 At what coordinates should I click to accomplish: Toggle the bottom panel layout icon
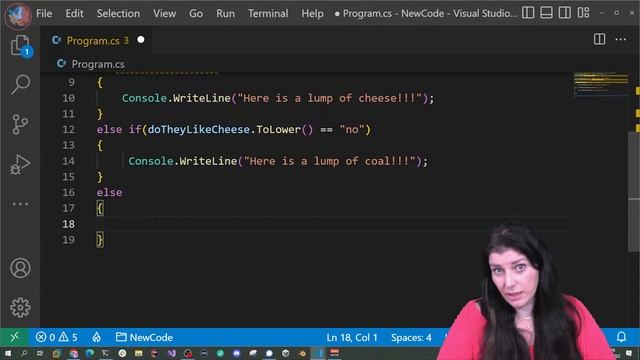tap(546, 13)
